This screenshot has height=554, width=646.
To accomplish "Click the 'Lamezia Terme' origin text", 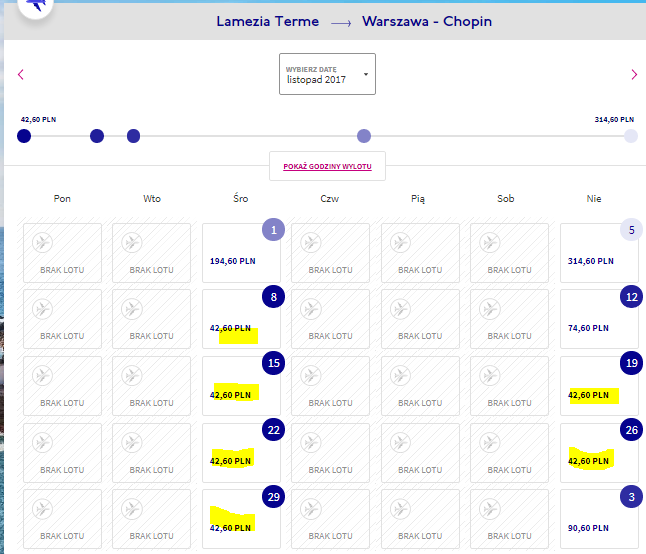I will tap(267, 21).
